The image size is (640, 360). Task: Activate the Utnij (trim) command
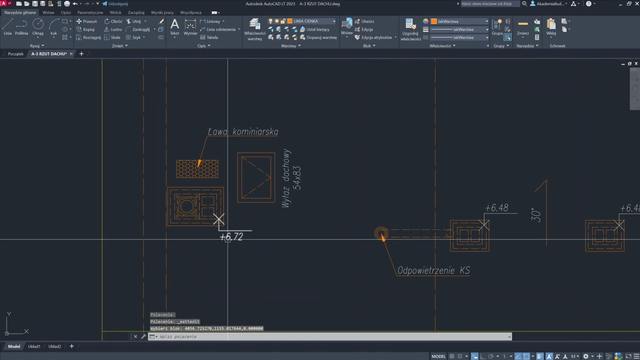pos(133,21)
